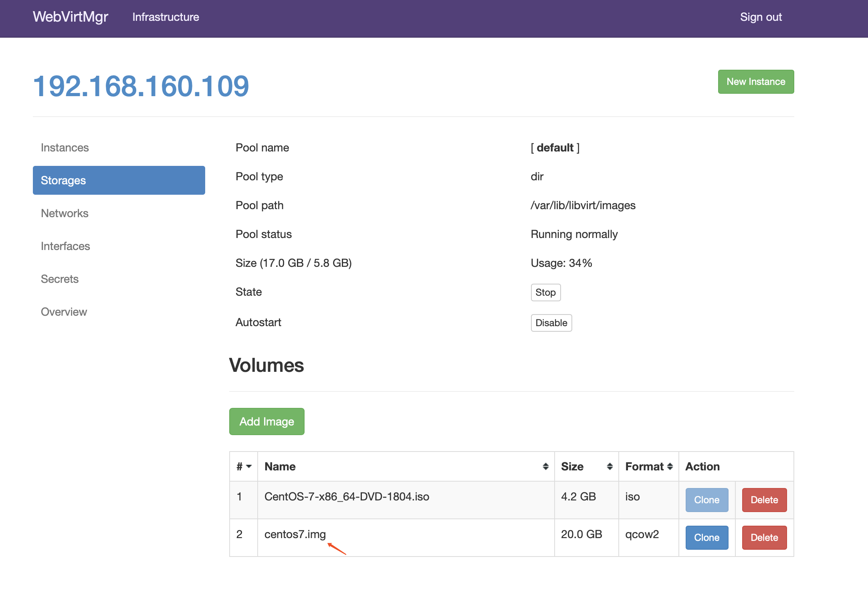Click the Format column sort arrows
Image resolution: width=868 pixels, height=601 pixels.
(670, 466)
